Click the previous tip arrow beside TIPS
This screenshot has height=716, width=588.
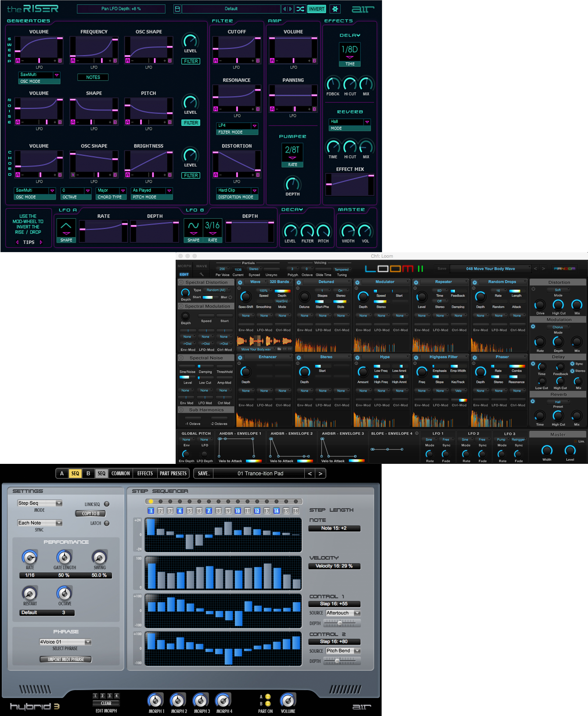pos(17,242)
